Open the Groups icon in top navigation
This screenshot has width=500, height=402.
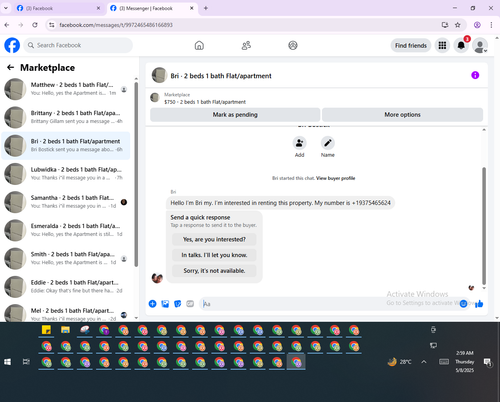tap(293, 45)
